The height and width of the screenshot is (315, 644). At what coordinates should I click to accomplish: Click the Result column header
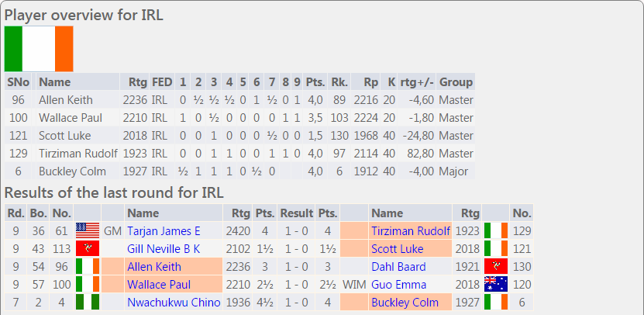296,213
